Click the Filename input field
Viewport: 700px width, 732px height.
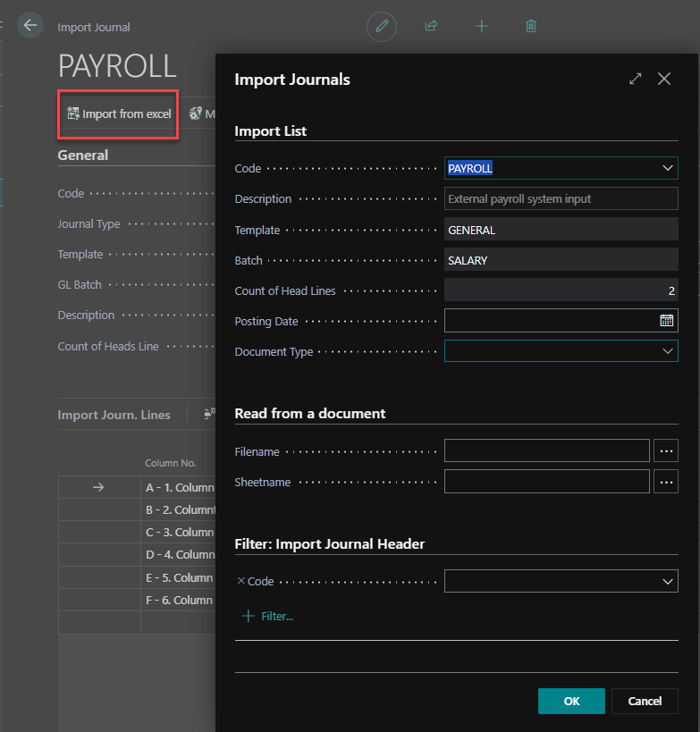[546, 451]
